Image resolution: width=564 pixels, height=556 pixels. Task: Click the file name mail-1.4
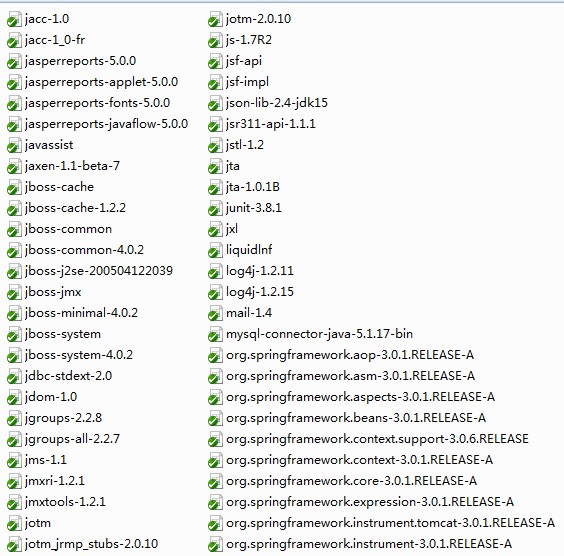[x=249, y=313]
